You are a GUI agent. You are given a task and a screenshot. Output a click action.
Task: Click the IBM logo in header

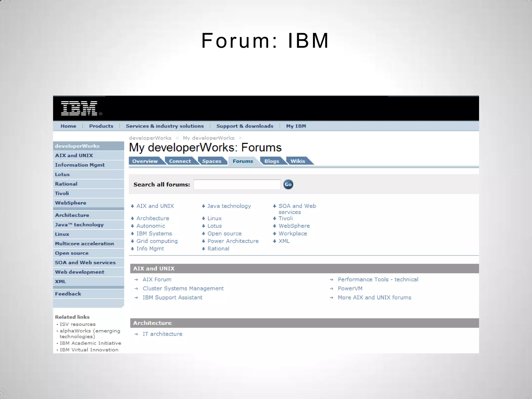[x=79, y=108]
